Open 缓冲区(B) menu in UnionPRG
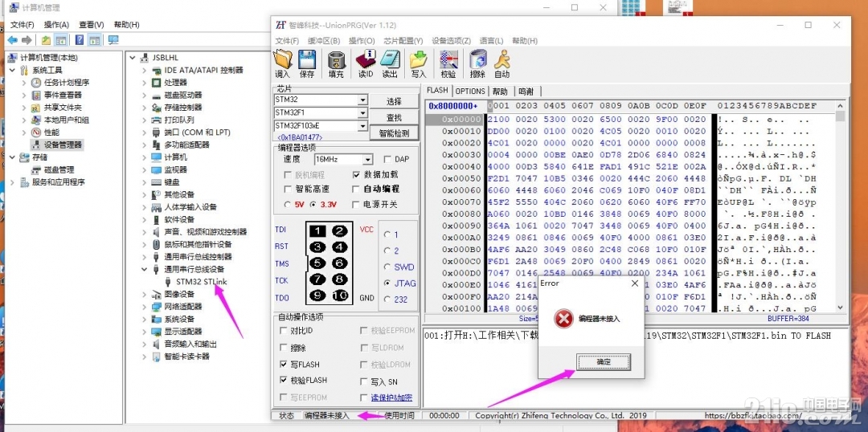868x432 pixels. (x=324, y=41)
